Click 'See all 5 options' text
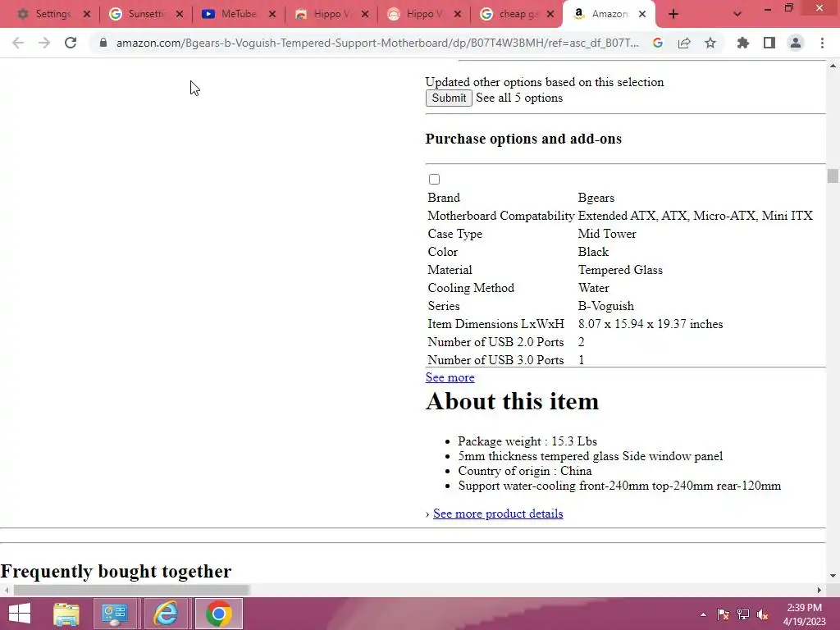This screenshot has height=630, width=840. tap(519, 98)
